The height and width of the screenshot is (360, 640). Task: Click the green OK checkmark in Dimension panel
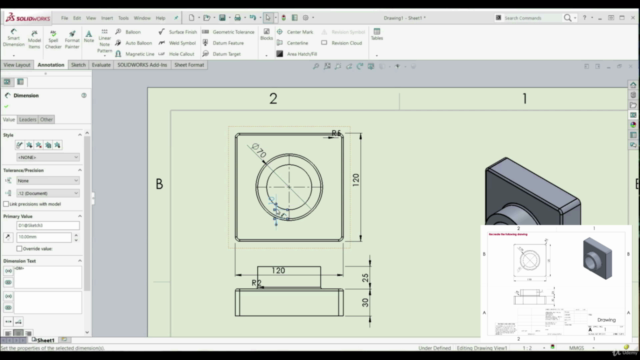tap(6, 107)
